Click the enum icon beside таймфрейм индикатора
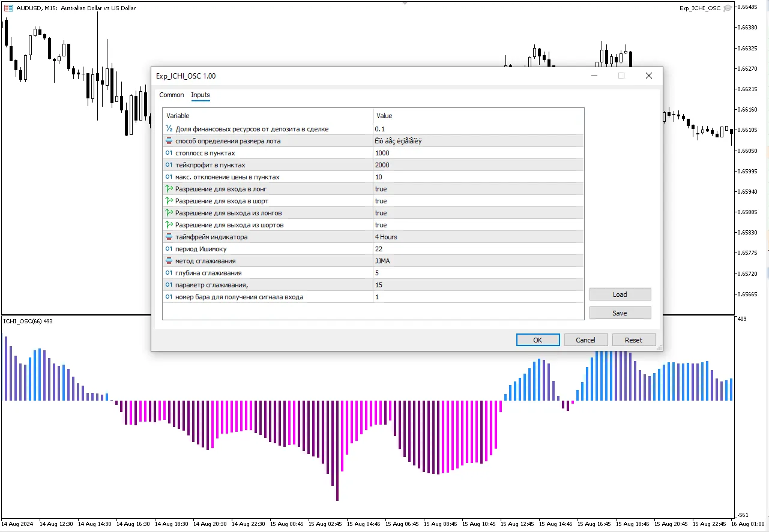Screen dimensions: 769x532 [169, 237]
